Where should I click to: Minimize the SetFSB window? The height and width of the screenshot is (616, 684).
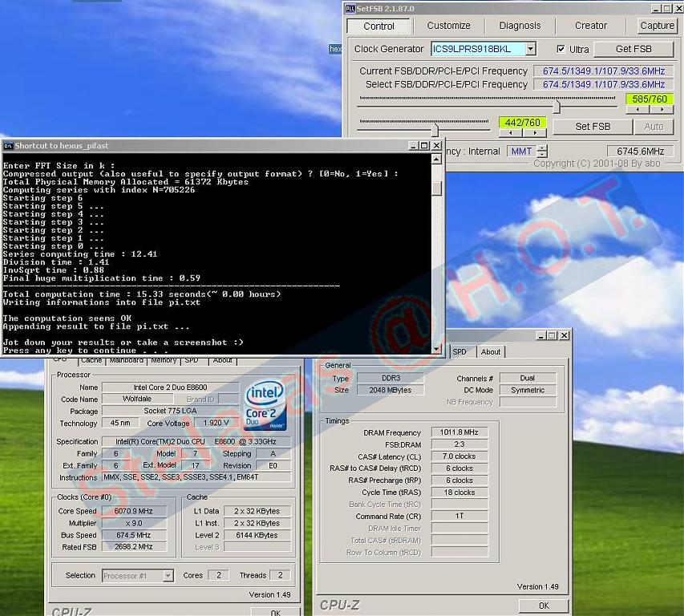click(x=656, y=8)
